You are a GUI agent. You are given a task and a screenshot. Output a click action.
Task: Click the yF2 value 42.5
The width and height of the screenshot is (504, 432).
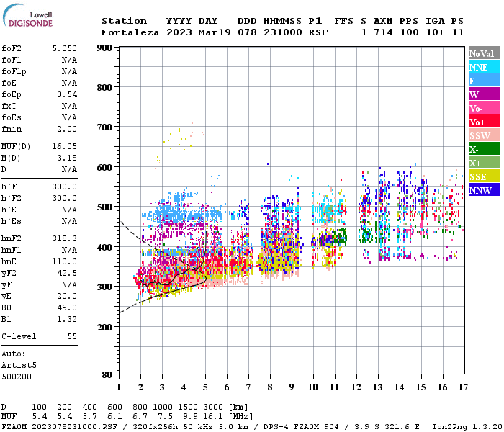tap(67, 273)
